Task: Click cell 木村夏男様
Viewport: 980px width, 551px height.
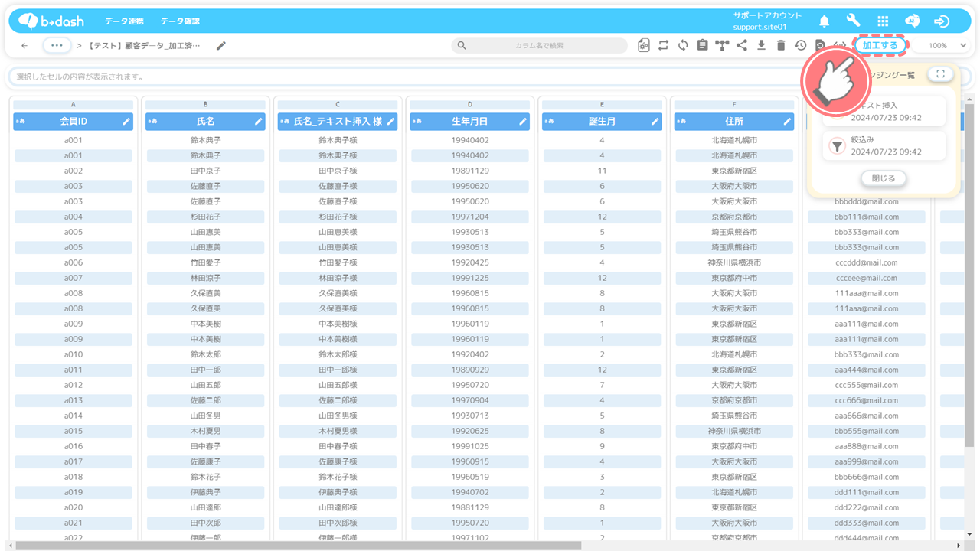Action: click(x=338, y=431)
